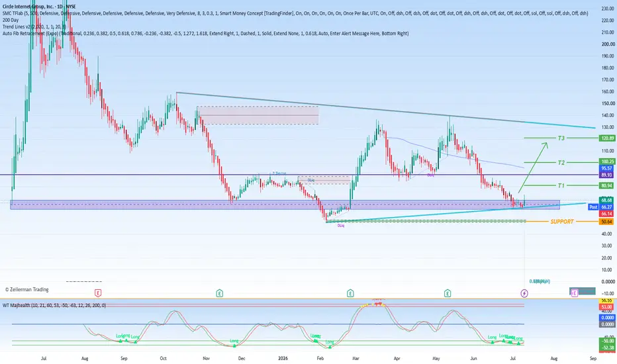
Task: Click the T1 target label
Action: [561, 185]
